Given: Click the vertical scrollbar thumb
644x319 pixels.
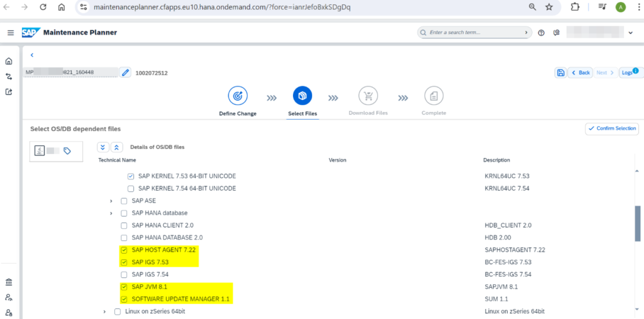Looking at the screenshot, I should tap(638, 223).
